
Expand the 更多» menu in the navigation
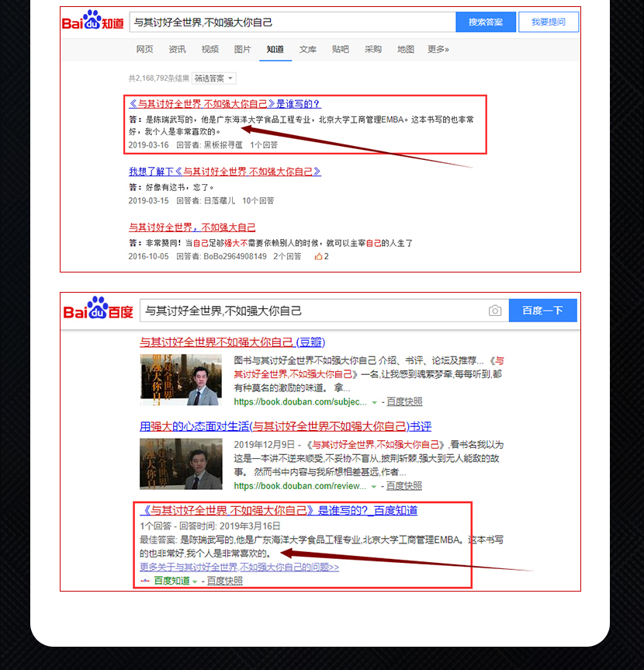tap(438, 50)
